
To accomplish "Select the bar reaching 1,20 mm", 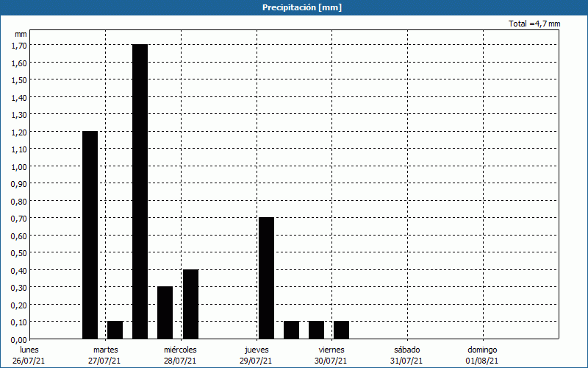I will (90, 235).
